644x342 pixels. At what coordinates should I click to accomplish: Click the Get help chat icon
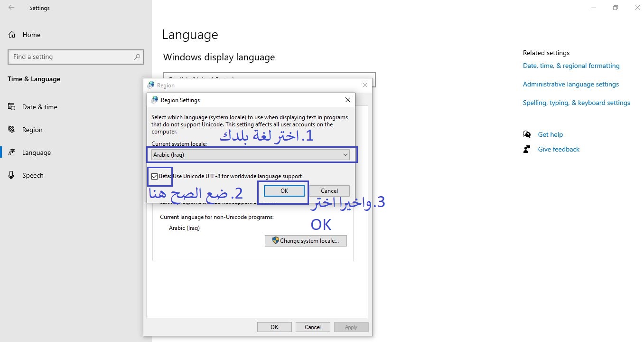pos(527,134)
